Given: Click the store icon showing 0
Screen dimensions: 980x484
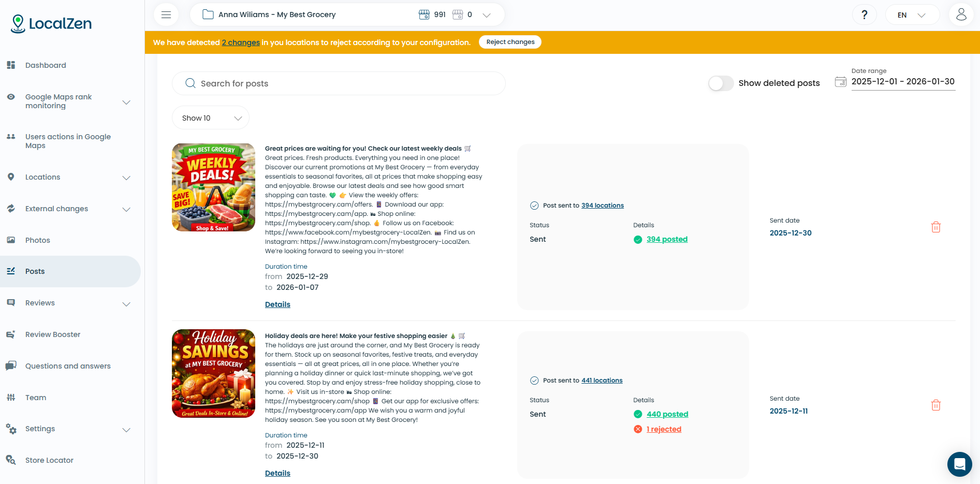Looking at the screenshot, I should pos(458,14).
